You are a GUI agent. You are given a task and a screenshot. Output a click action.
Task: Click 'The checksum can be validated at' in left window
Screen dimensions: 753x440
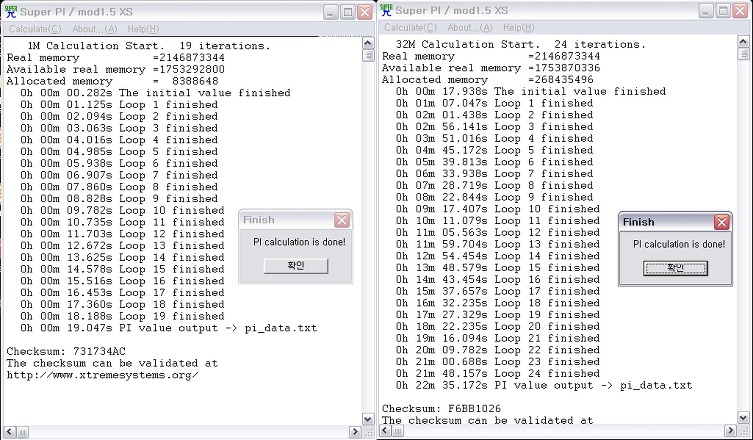[112, 363]
